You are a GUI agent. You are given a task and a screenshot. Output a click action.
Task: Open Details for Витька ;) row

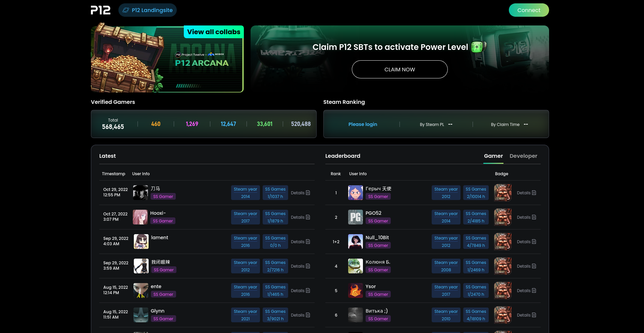527,315
